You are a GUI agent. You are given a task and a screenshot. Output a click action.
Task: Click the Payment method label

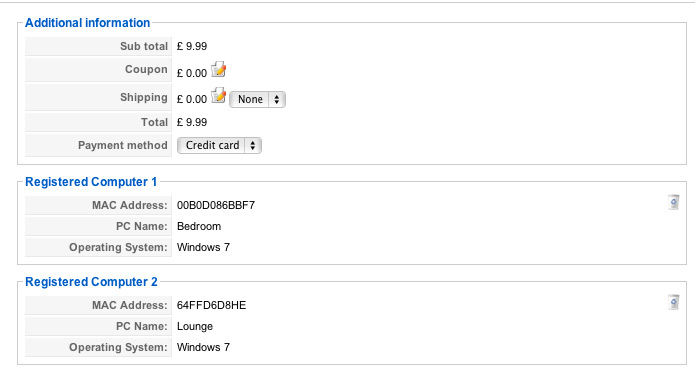123,145
